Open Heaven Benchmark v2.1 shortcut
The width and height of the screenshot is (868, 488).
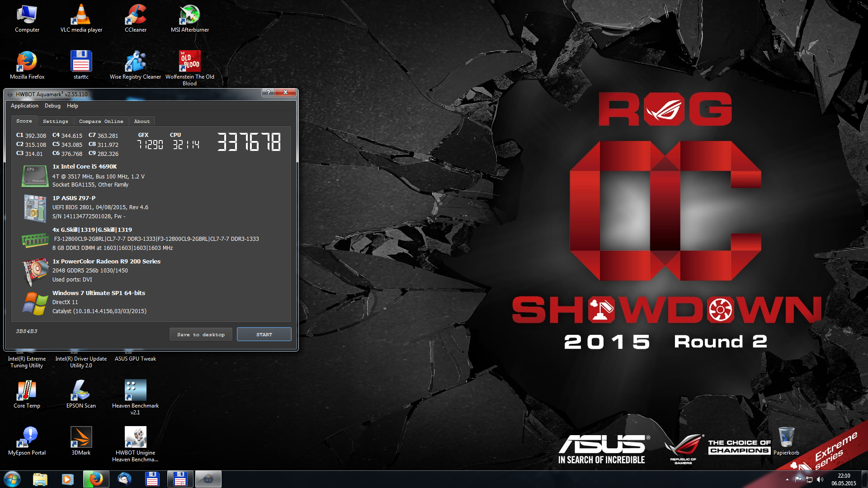pos(136,397)
